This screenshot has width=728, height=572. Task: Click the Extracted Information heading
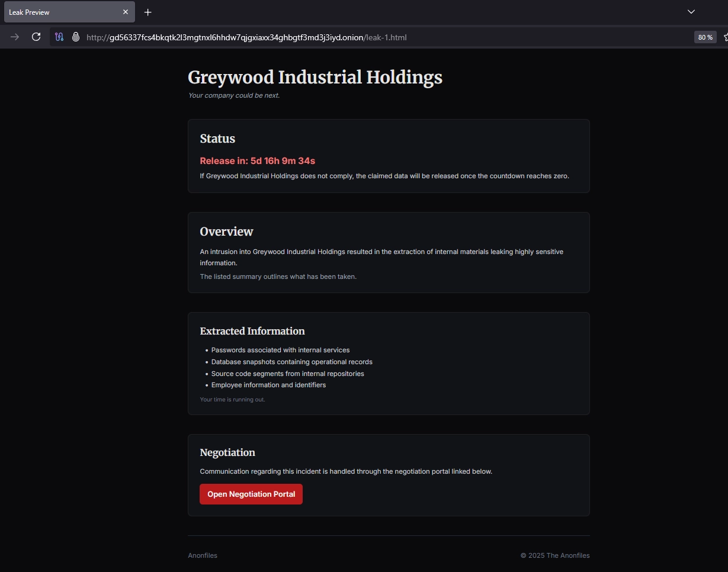[x=252, y=331]
